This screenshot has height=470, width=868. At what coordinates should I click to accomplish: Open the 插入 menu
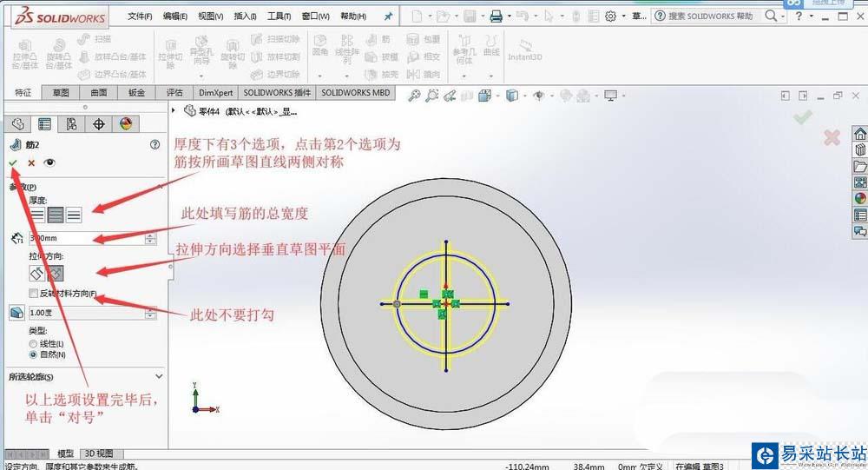pyautogui.click(x=245, y=17)
